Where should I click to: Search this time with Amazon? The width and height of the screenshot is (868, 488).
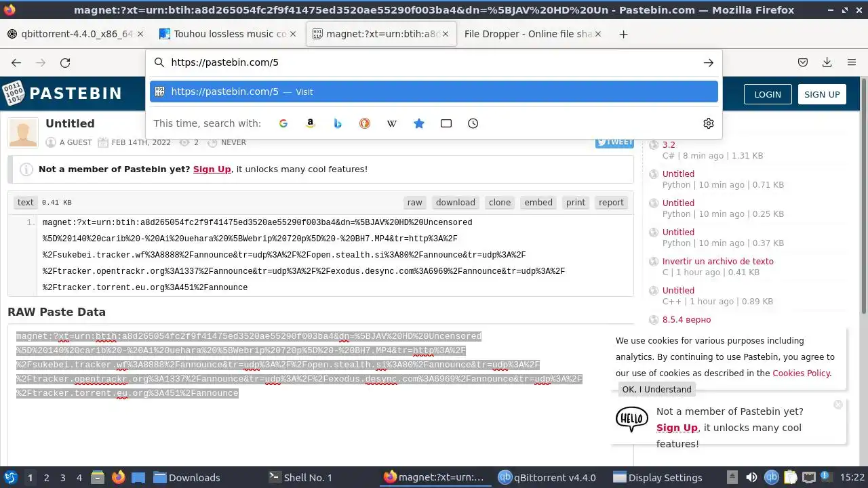311,123
